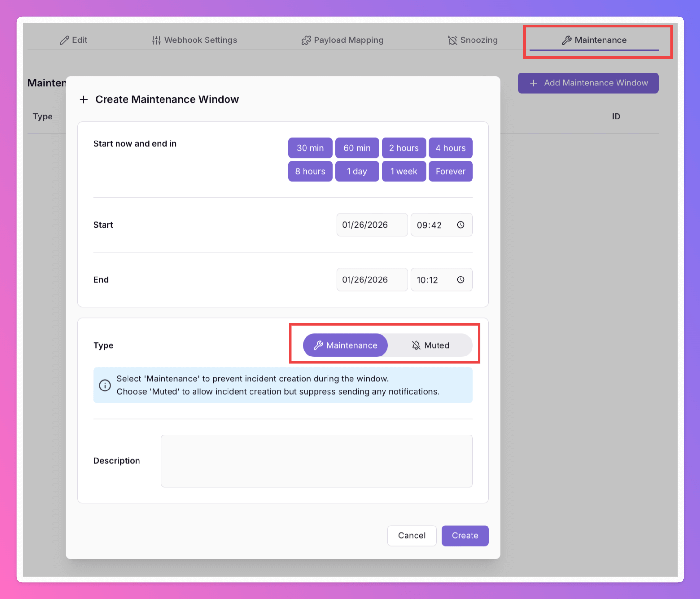
Task: Click the clock icon in Start time
Action: (461, 225)
